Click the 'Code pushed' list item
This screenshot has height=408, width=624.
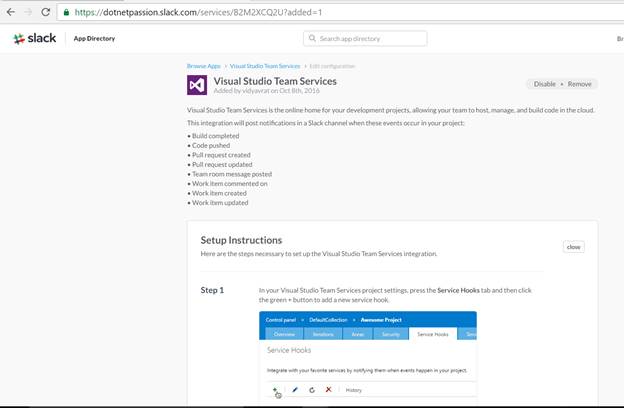[211, 145]
